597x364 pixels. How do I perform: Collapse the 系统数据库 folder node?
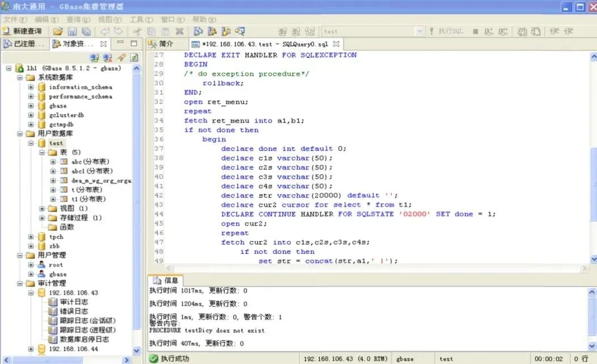pos(20,78)
